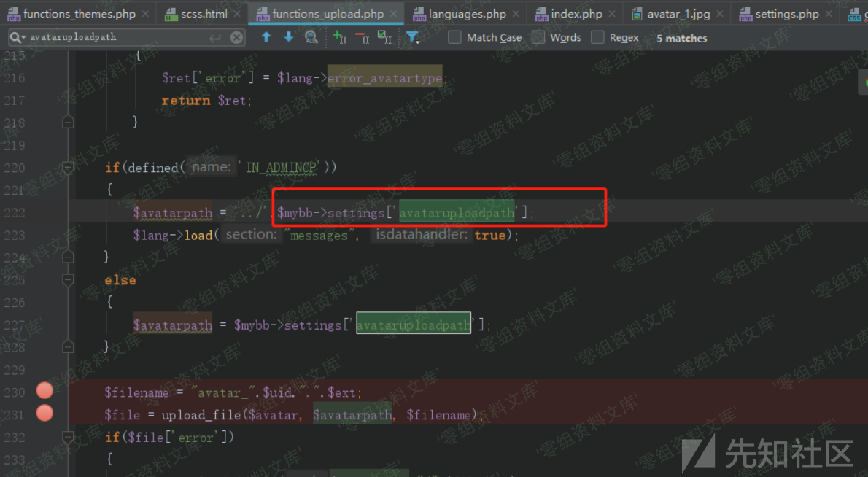Add selection for next occurrence icon
The height and width of the screenshot is (477, 868).
point(339,37)
